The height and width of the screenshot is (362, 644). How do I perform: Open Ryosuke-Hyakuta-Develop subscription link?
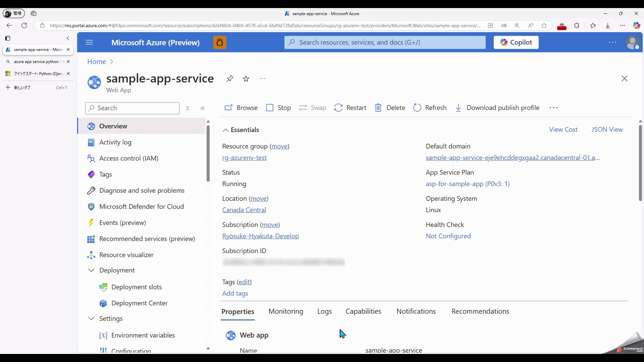tap(261, 236)
